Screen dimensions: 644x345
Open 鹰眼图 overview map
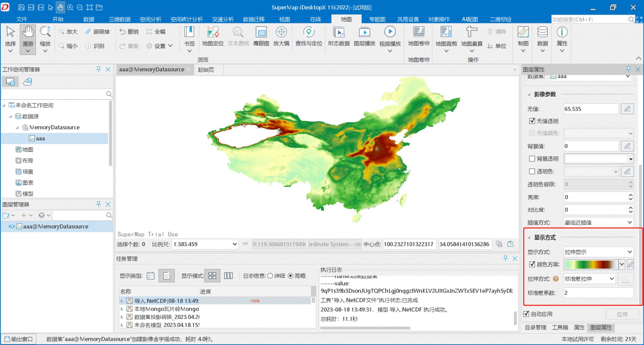261,37
